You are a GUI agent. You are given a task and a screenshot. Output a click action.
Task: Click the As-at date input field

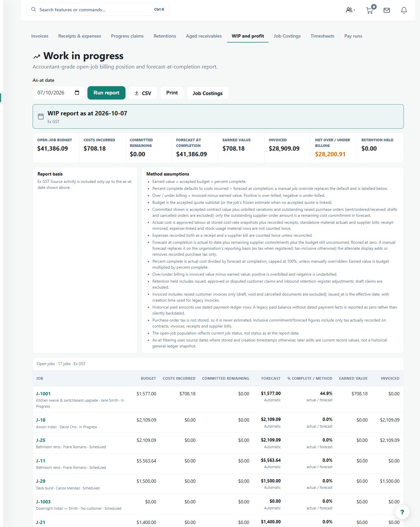pos(58,93)
